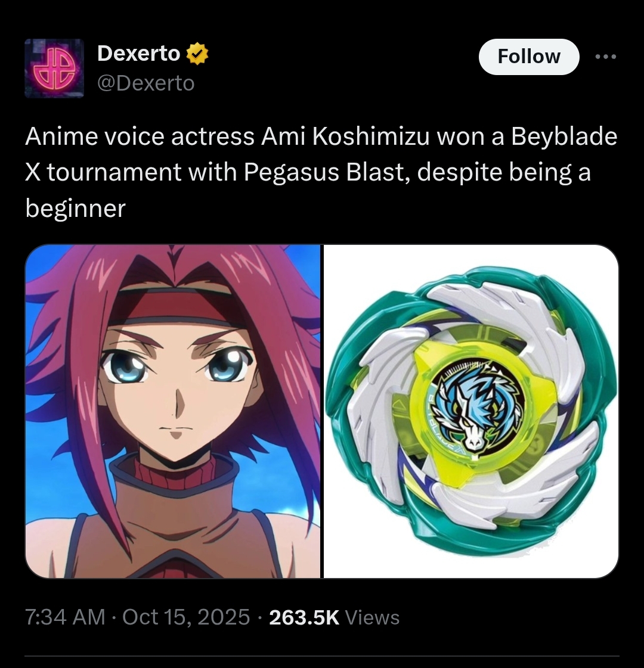This screenshot has height=668, width=644.
Task: Open the three-dot more options menu
Action: 606,57
